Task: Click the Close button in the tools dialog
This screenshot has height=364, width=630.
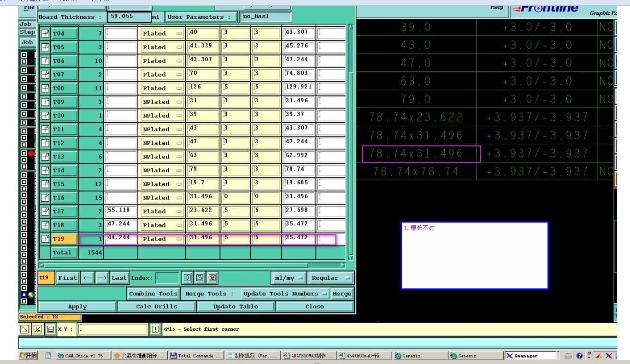Action: coord(315,306)
